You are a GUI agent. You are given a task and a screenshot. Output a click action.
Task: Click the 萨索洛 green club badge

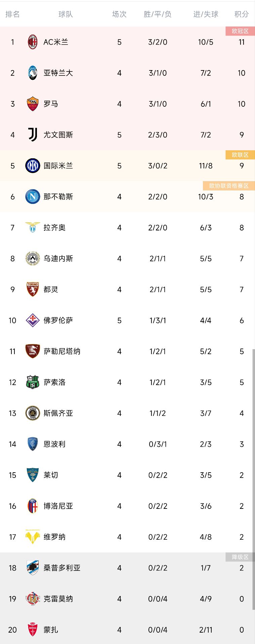pyautogui.click(x=33, y=382)
